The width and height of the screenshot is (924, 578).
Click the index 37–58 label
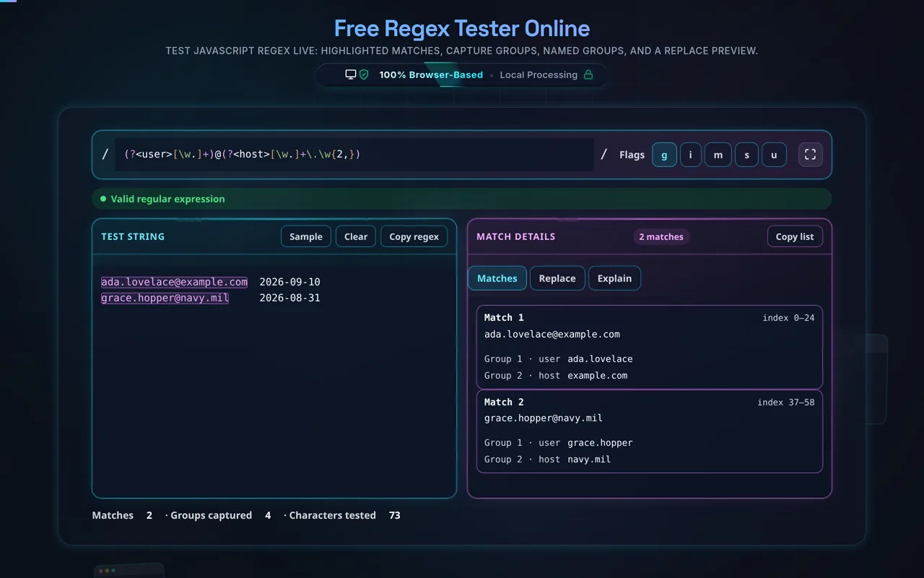tap(785, 402)
